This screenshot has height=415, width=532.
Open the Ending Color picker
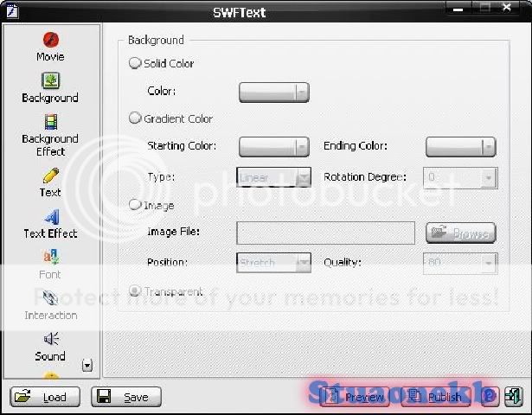click(x=461, y=147)
